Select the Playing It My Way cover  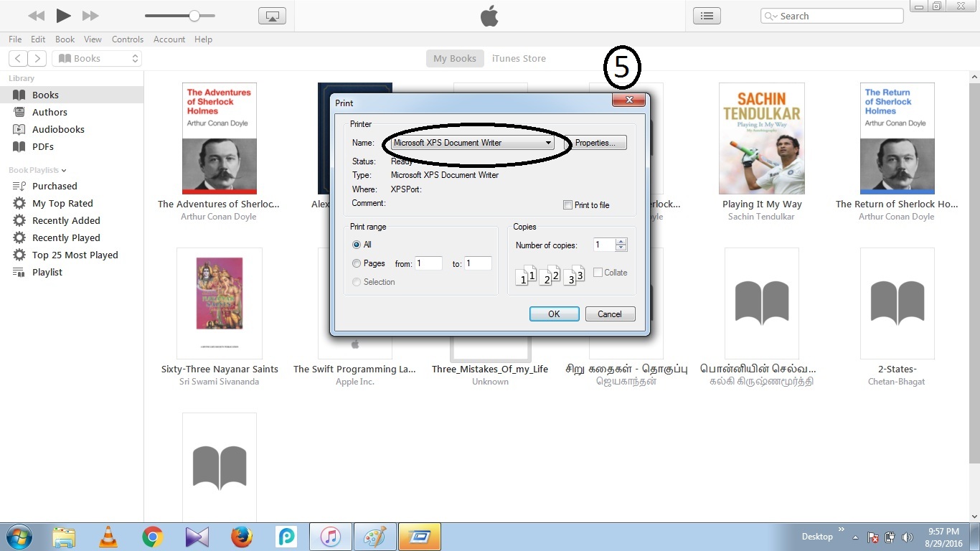tap(762, 138)
